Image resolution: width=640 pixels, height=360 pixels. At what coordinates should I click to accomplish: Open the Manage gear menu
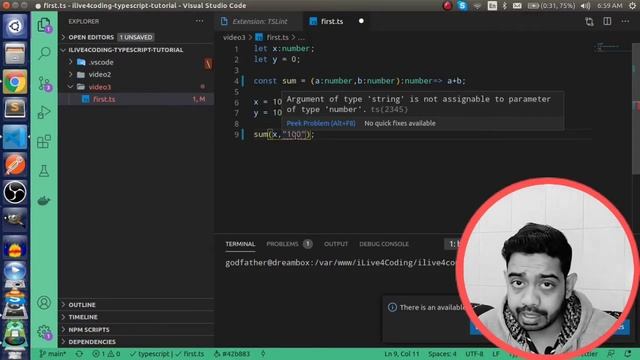(x=44, y=331)
